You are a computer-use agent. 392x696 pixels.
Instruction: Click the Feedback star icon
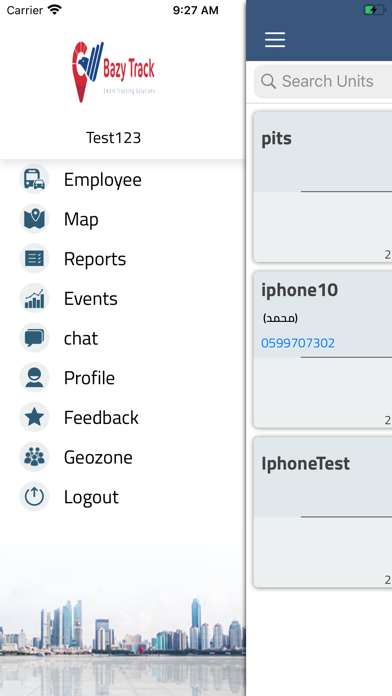click(x=34, y=417)
